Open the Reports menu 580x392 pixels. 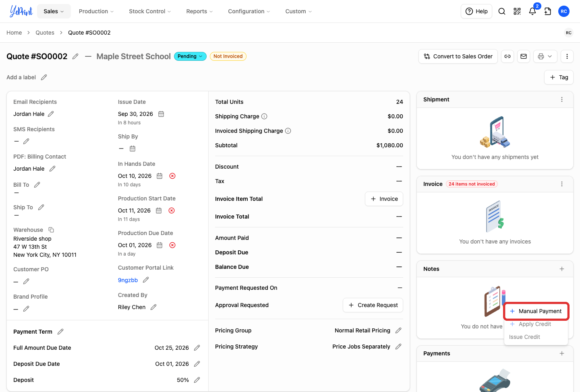[199, 11]
